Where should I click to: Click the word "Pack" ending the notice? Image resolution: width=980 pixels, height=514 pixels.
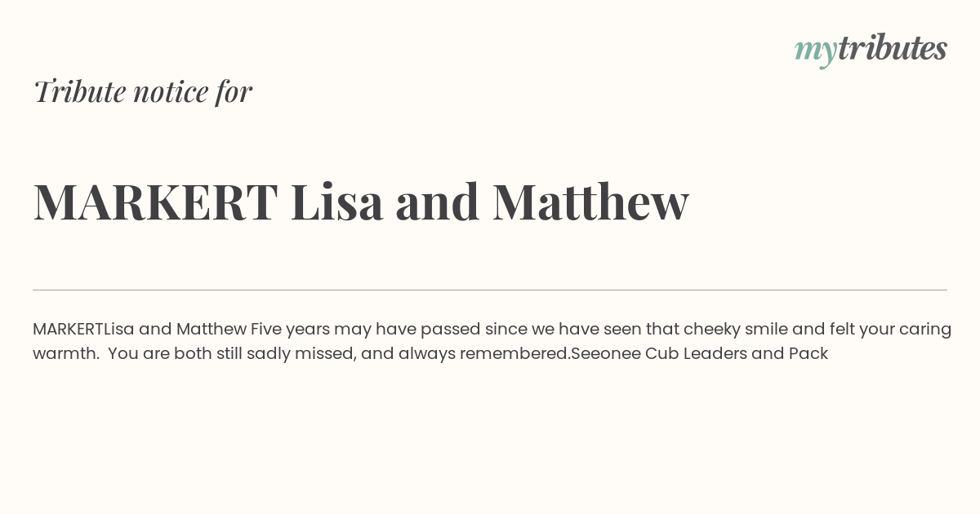coord(808,354)
